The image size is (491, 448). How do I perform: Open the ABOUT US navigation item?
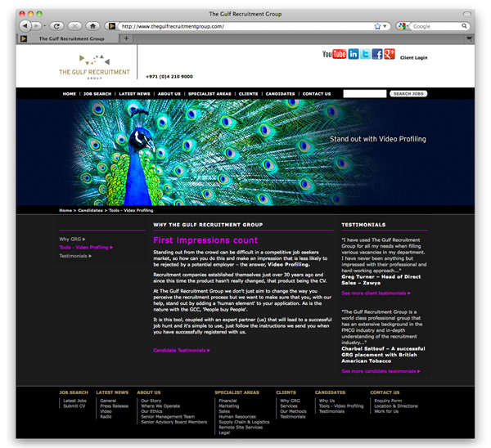169,93
